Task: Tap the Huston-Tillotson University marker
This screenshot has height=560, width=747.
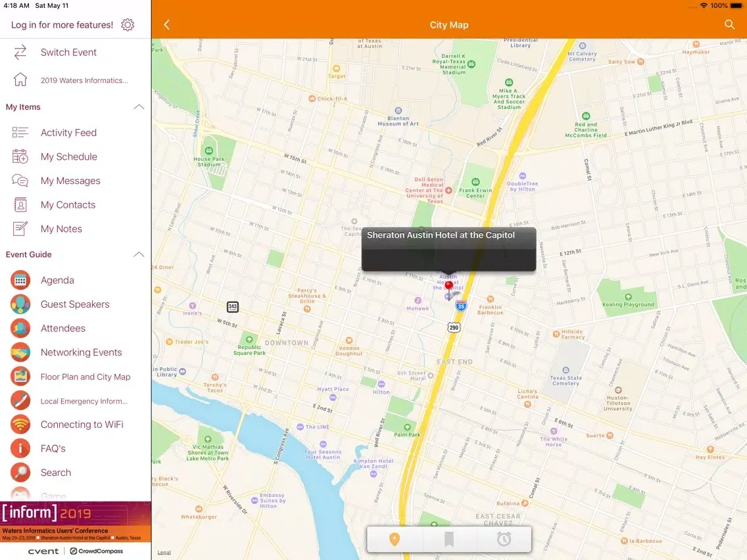Action: tap(618, 390)
